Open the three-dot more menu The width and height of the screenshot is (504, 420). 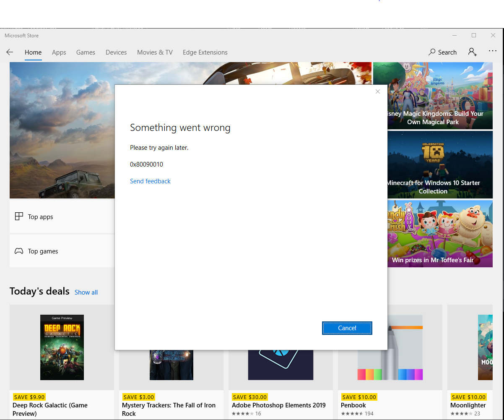(x=493, y=51)
